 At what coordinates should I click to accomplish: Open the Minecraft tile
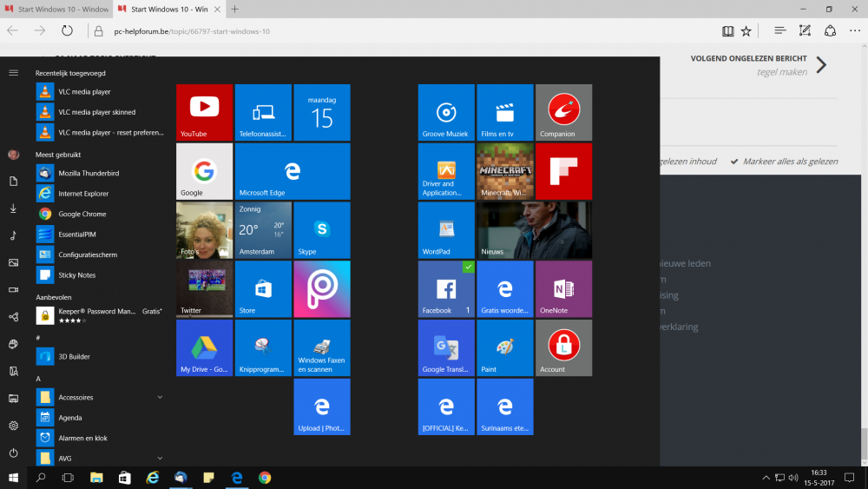pyautogui.click(x=505, y=171)
